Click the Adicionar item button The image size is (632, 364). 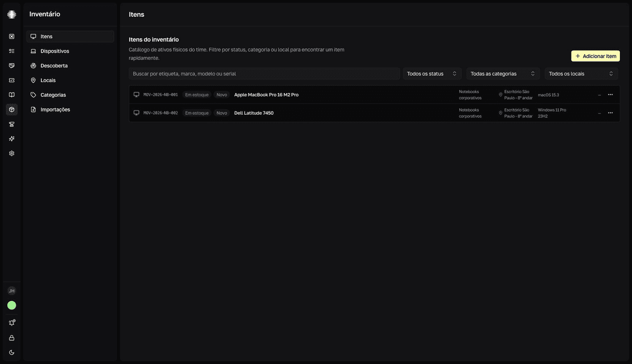tap(596, 56)
